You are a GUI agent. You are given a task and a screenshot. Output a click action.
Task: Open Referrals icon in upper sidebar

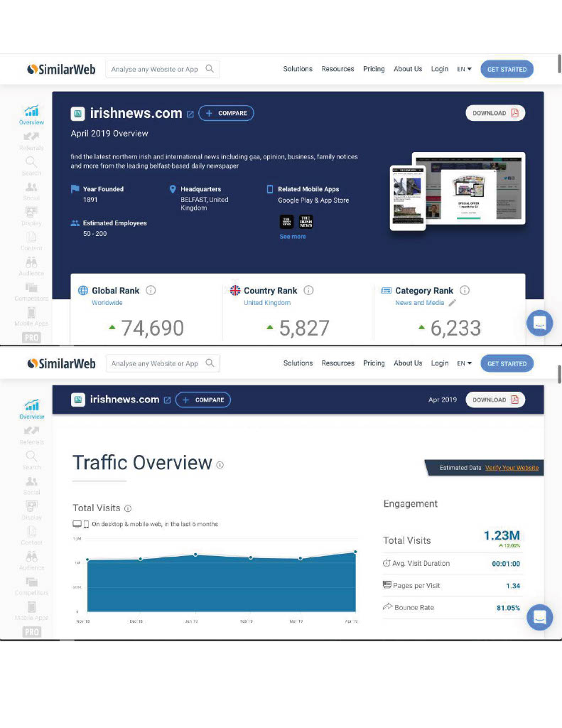[x=31, y=136]
